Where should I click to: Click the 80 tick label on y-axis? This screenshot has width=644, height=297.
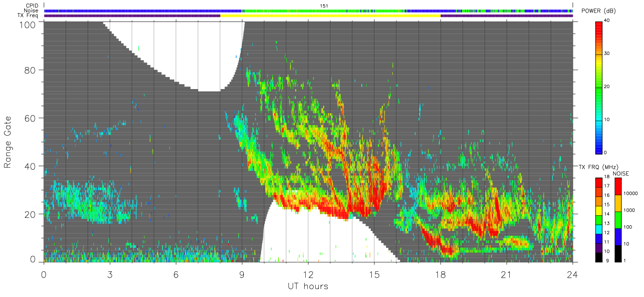[30, 70]
